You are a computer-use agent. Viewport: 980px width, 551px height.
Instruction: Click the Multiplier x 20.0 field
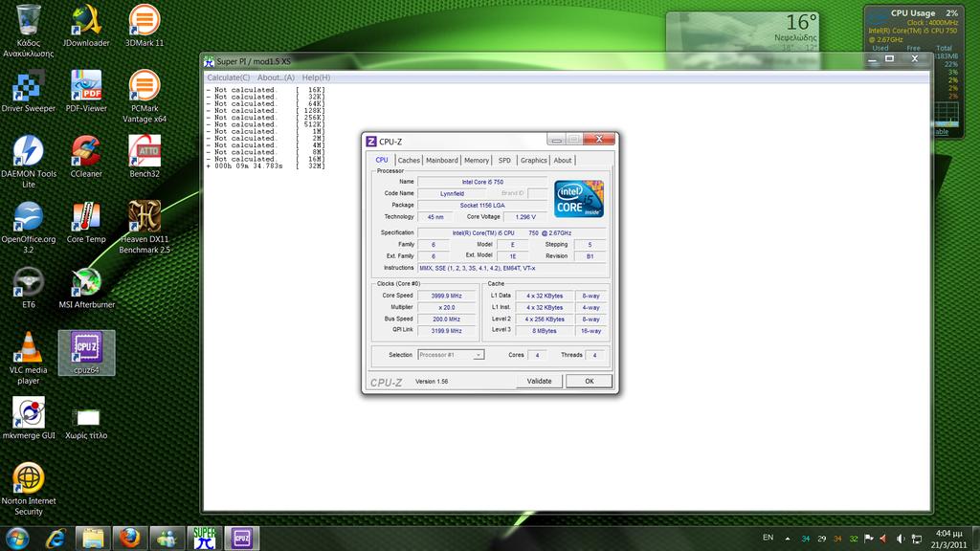(446, 307)
